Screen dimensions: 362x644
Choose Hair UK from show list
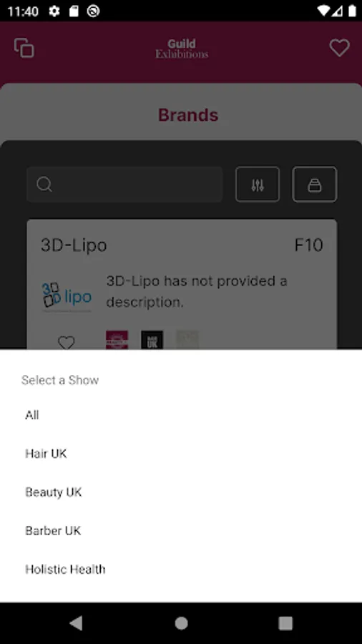point(181,454)
